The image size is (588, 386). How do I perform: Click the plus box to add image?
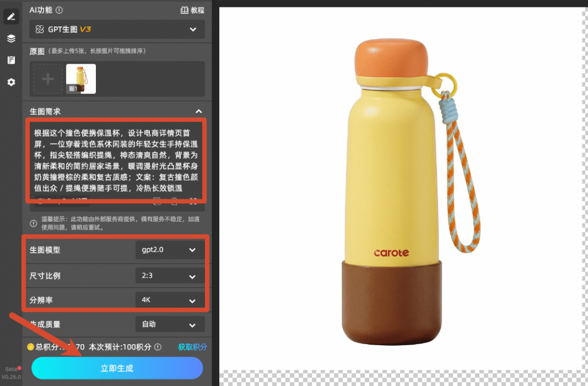(x=48, y=79)
